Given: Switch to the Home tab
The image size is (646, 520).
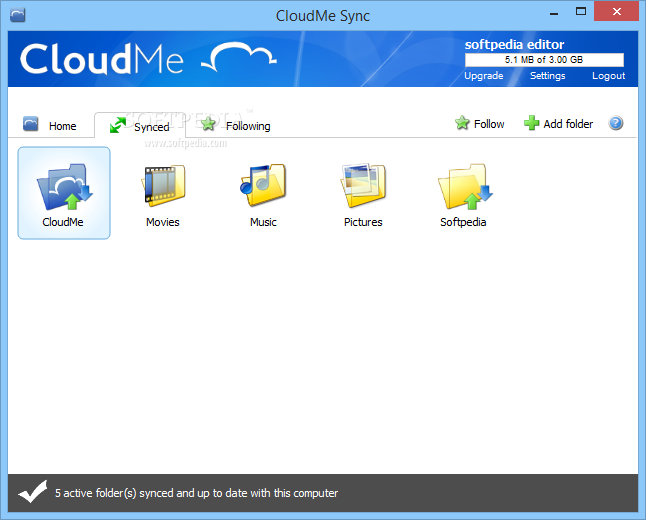Looking at the screenshot, I should click(50, 125).
